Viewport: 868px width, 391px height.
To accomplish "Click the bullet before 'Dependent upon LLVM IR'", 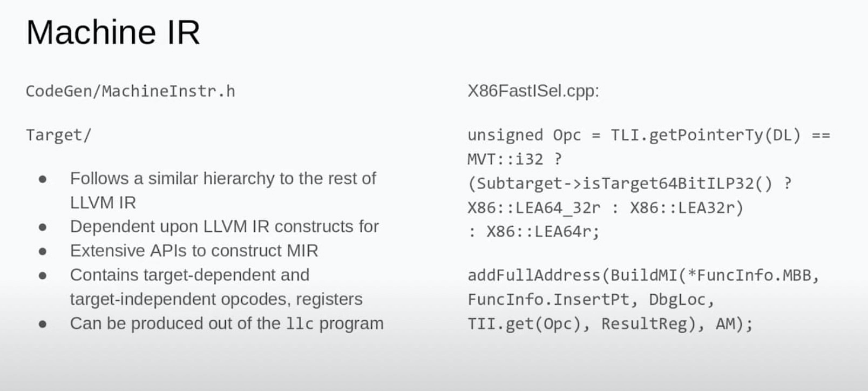I will click(x=43, y=227).
